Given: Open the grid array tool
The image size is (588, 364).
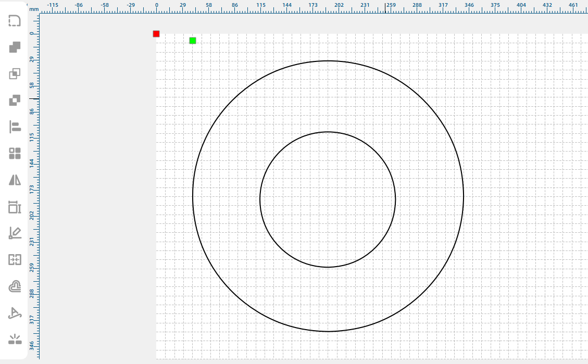Looking at the screenshot, I should [15, 153].
